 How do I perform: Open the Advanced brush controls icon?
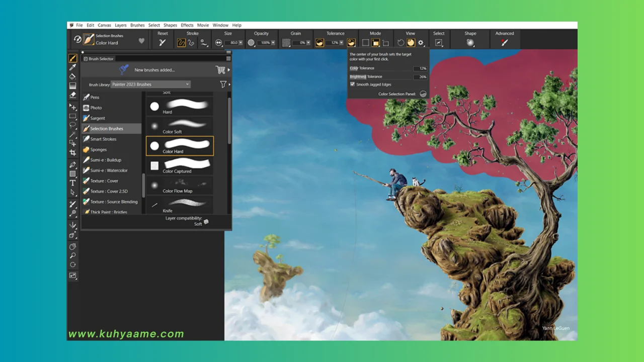pos(504,43)
